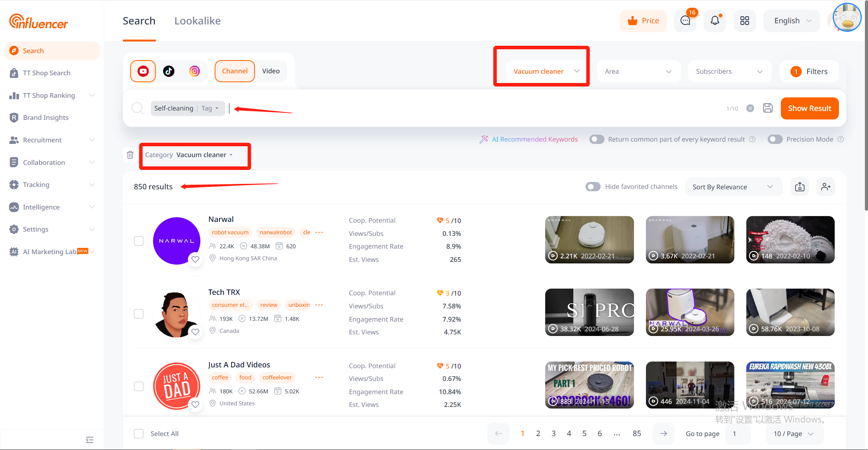Click the notification bell icon
The width and height of the screenshot is (868, 450).
click(x=715, y=21)
